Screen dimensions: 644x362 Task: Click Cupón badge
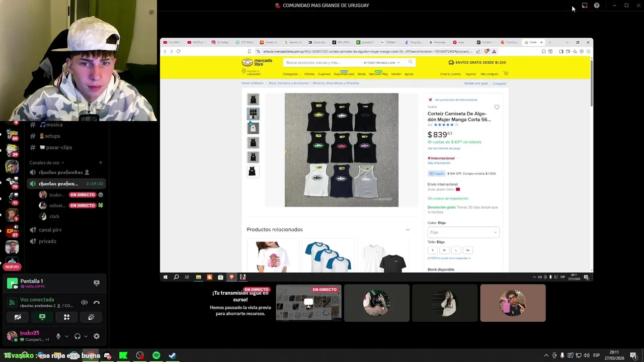pos(437,173)
